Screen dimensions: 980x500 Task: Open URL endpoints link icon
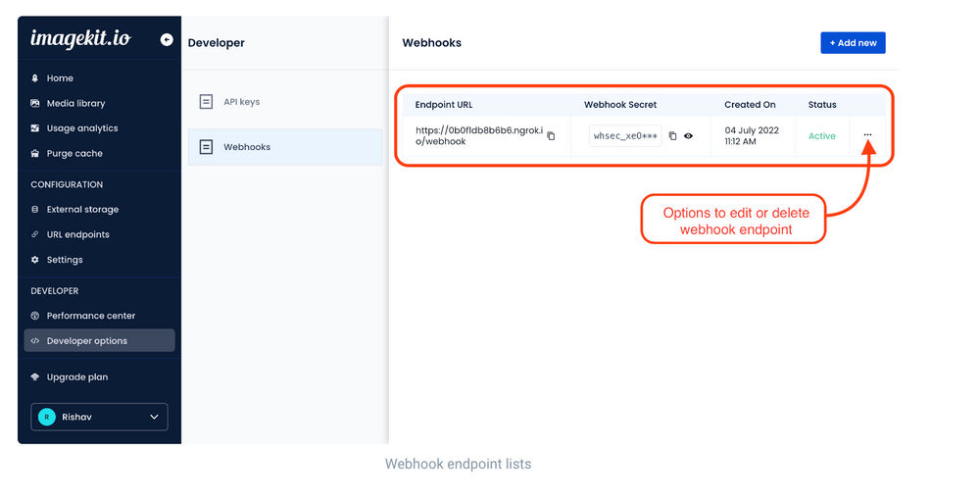coord(35,235)
